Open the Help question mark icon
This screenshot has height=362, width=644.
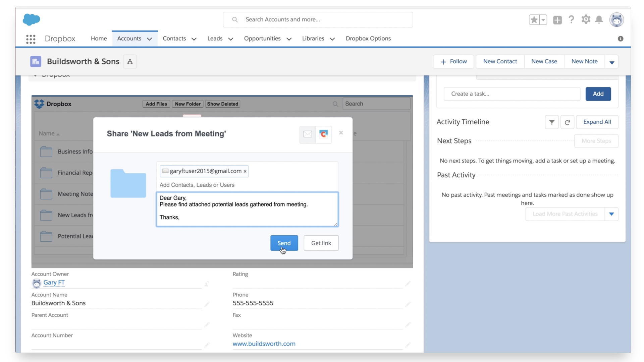click(x=572, y=20)
